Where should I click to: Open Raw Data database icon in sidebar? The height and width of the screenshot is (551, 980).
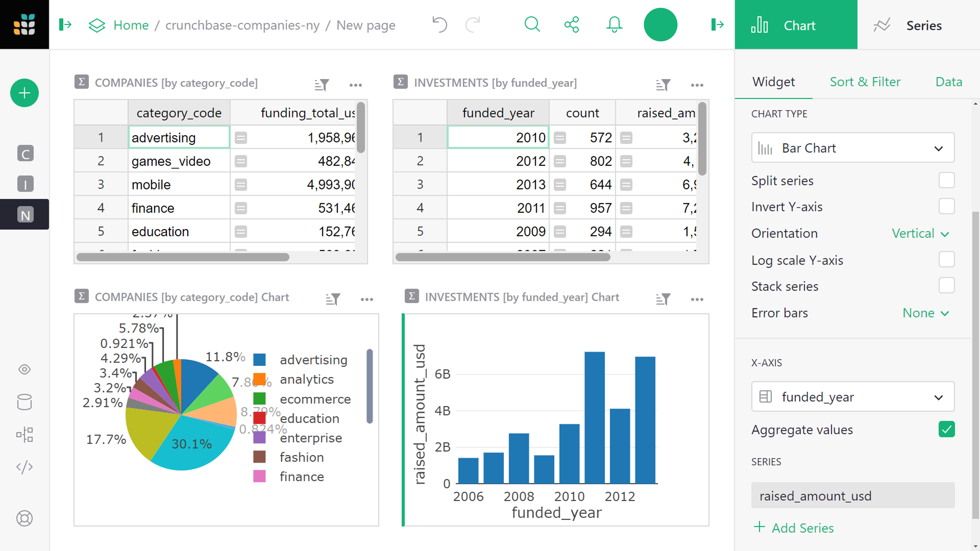coord(24,402)
